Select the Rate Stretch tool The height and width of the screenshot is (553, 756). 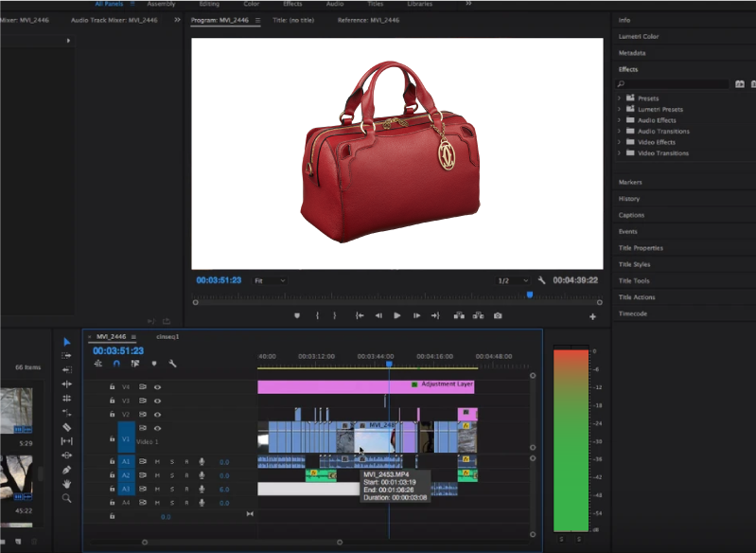pos(66,413)
